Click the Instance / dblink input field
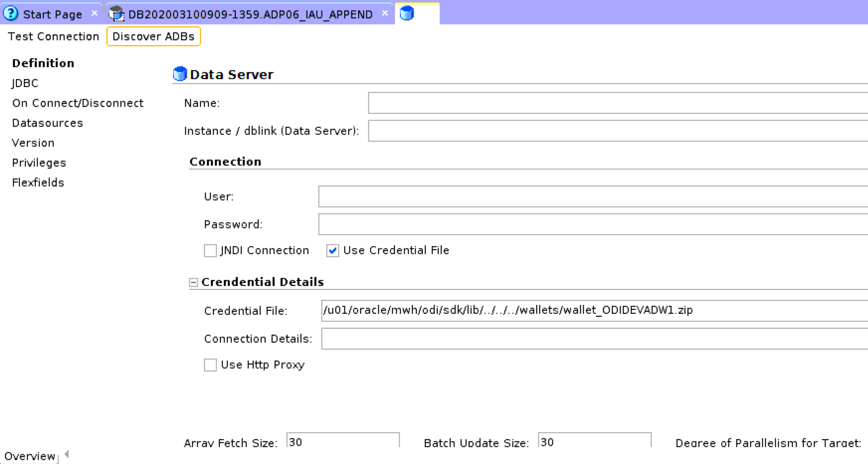 pos(618,131)
